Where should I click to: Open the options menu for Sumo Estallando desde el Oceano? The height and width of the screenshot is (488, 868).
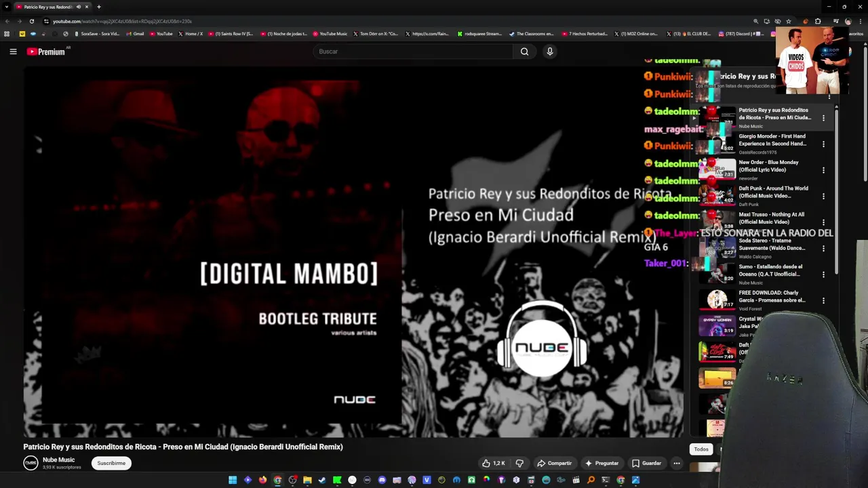point(823,274)
